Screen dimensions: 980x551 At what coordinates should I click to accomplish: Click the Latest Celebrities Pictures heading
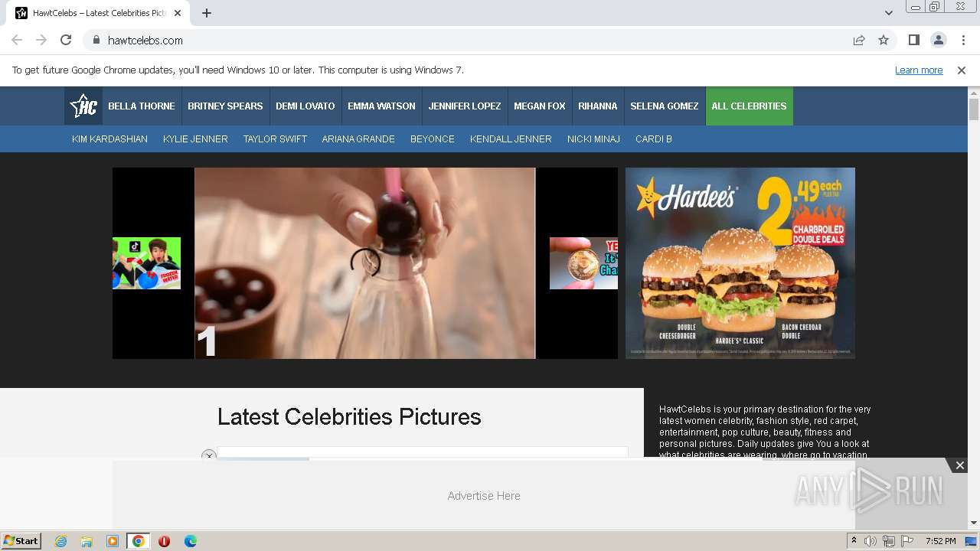(349, 417)
